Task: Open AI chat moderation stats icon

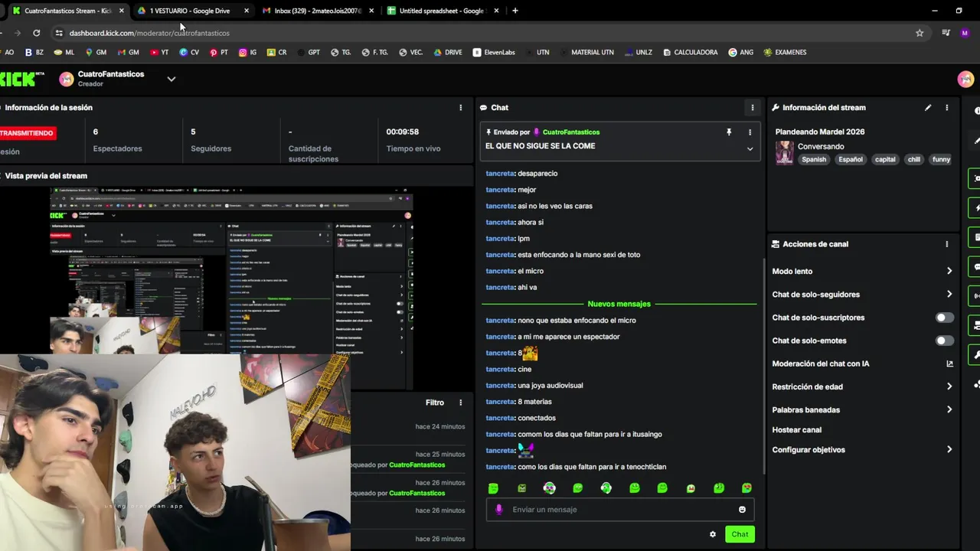Action: pos(949,364)
